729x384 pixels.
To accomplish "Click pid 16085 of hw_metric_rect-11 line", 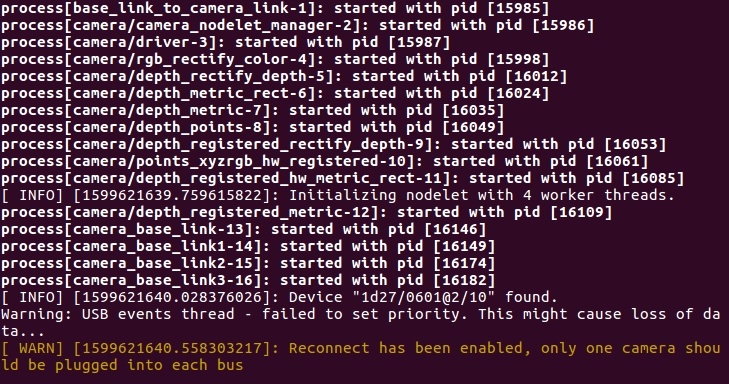I will [653, 179].
